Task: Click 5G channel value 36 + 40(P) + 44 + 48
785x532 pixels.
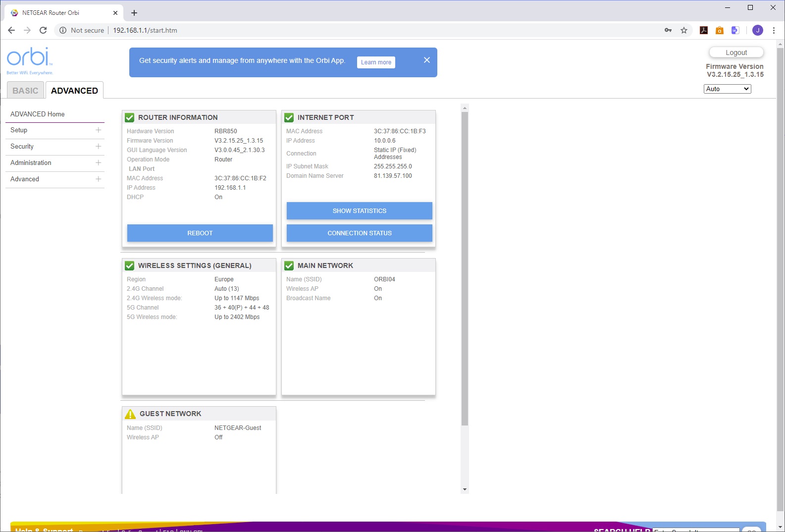Action: [242, 308]
